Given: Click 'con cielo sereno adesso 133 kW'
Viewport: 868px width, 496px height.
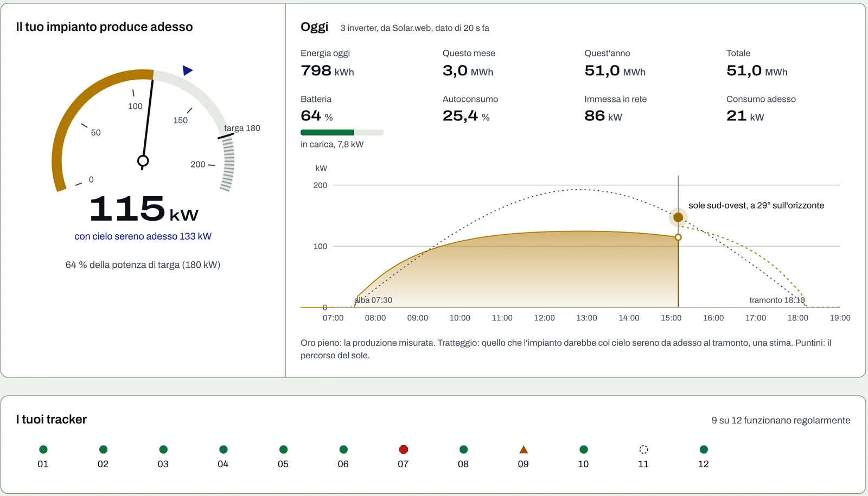Looking at the screenshot, I should coord(143,236).
